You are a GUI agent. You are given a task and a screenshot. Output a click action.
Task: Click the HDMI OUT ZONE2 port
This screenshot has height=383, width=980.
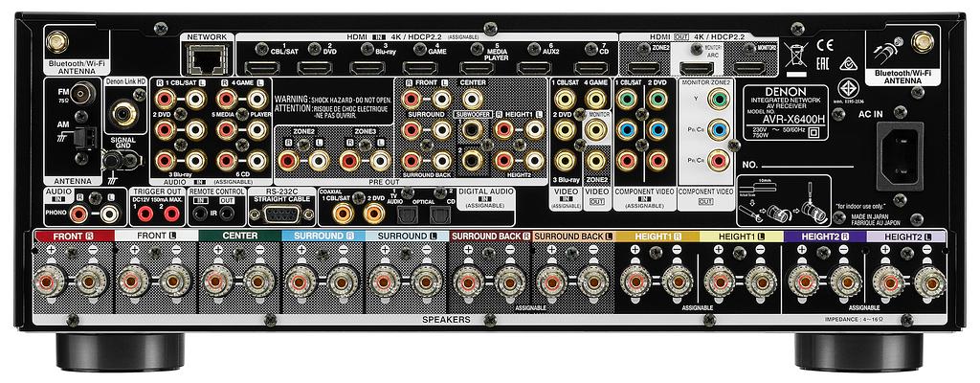click(x=644, y=68)
